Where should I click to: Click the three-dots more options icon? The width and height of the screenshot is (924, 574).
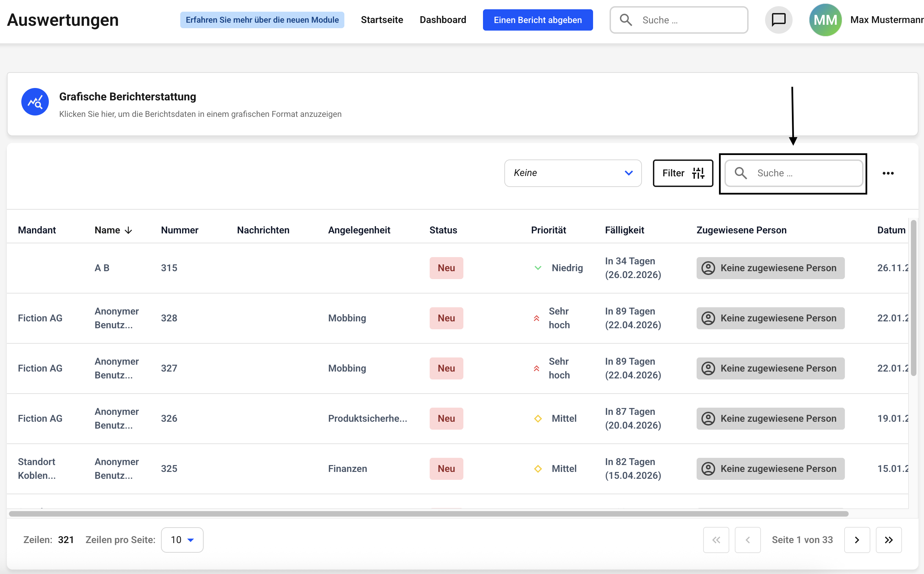click(x=888, y=173)
